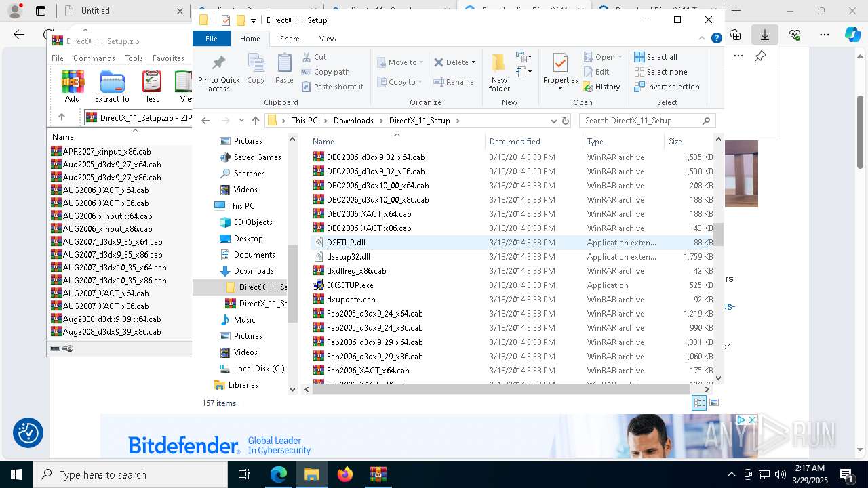The height and width of the screenshot is (488, 868).
Task: Click Invert selection in ribbon
Action: 667,87
